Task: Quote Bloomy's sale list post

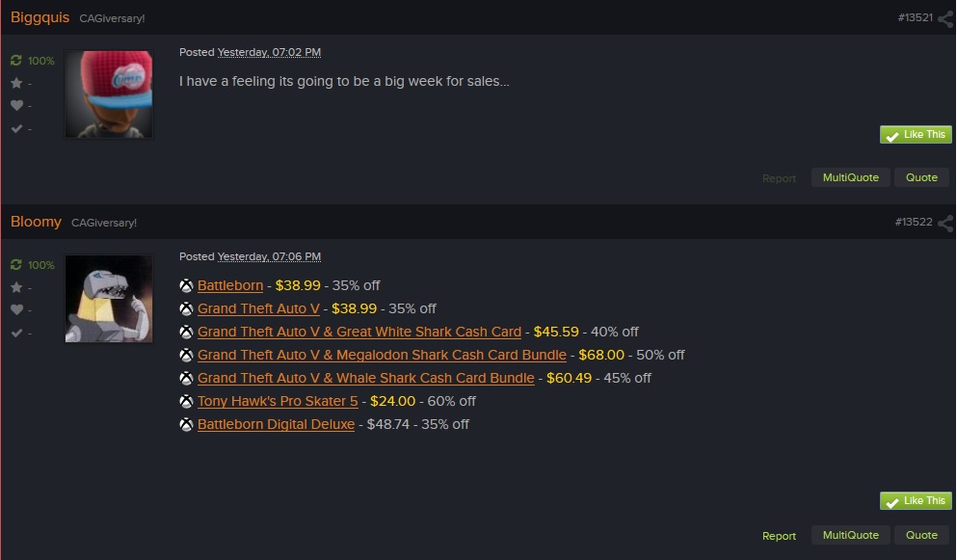Action: coord(921,535)
